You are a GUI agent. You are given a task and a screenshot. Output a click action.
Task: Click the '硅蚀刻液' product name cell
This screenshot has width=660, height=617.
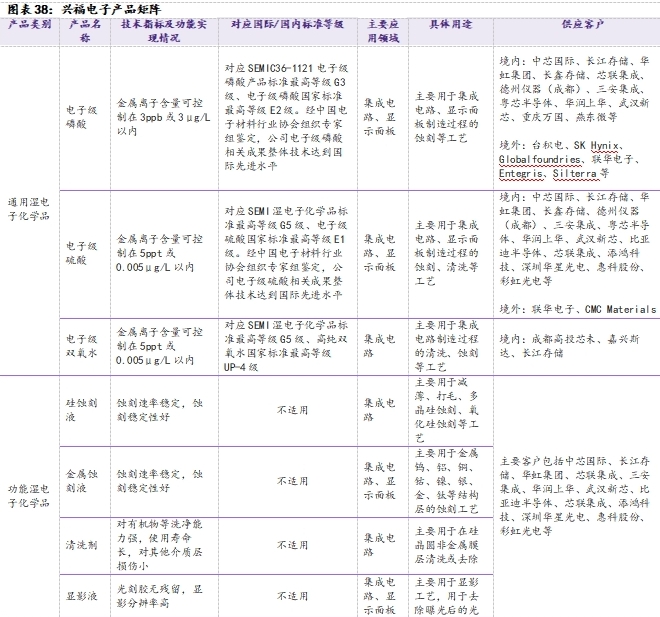click(82, 410)
